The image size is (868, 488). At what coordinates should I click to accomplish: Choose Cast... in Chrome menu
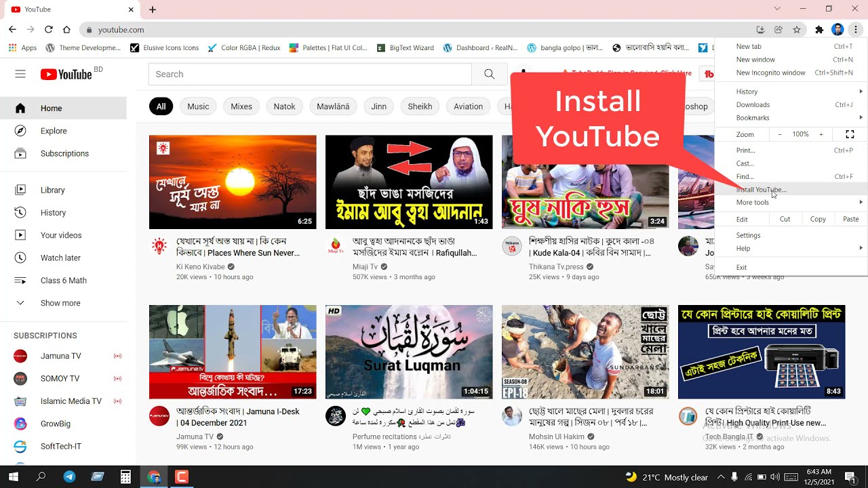(792, 163)
